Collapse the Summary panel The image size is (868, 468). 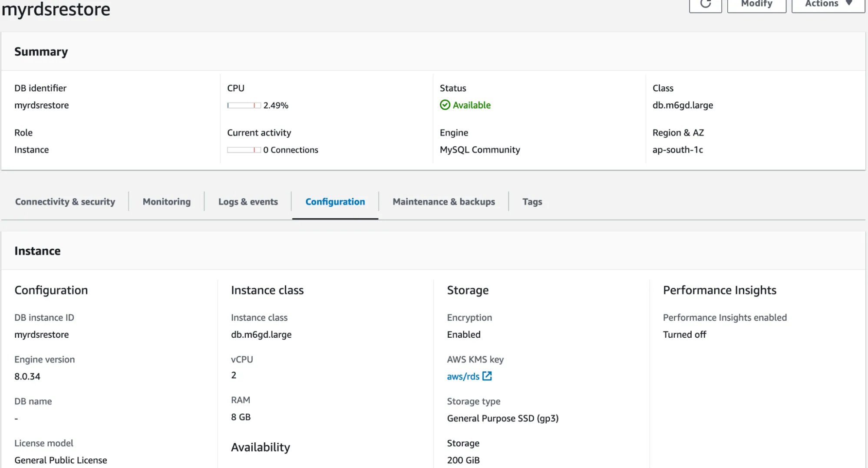click(41, 51)
